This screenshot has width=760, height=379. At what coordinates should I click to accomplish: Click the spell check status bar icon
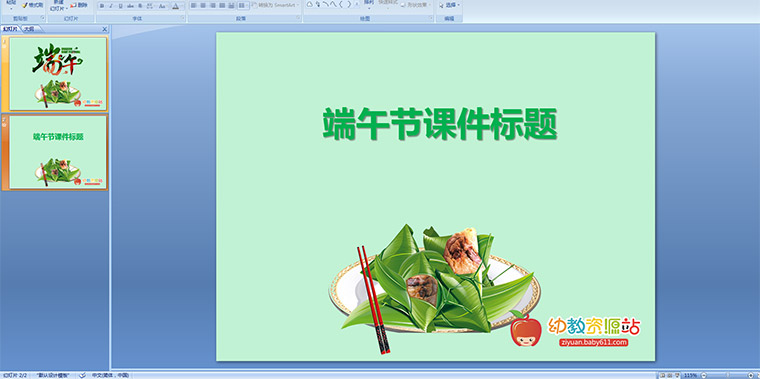coord(83,375)
